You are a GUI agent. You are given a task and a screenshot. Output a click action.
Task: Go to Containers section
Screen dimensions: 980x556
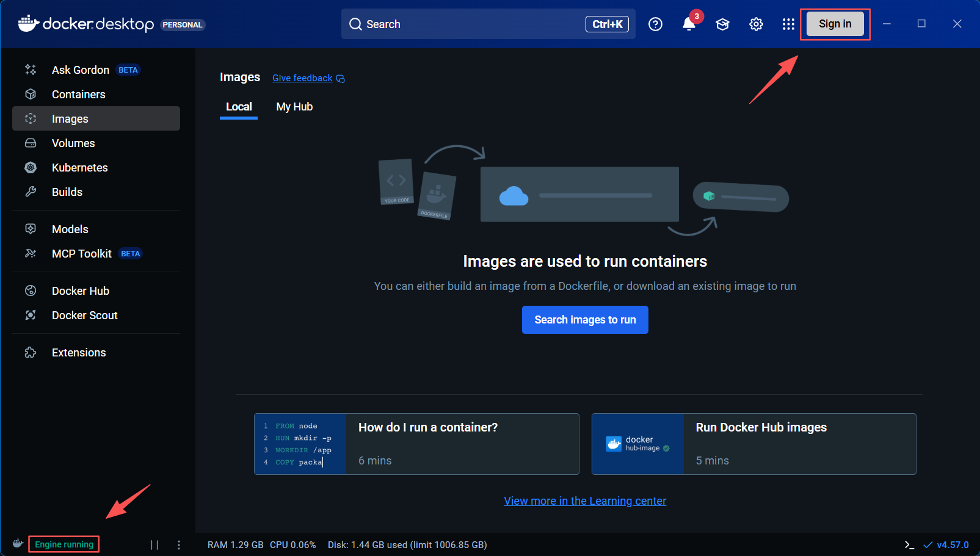click(x=96, y=94)
